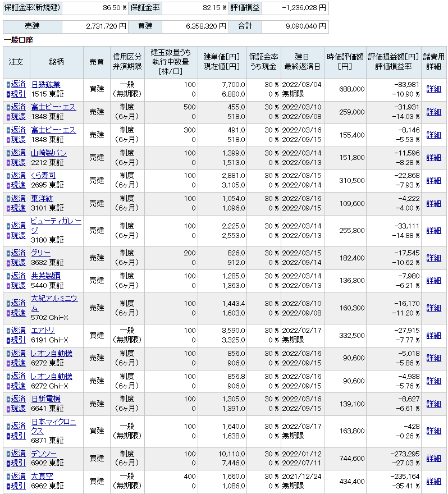Image resolution: width=448 pixels, height=494 pixels.
Task: Click the arrow icon beside 日鉄鉱業 返済
Action: pyautogui.click(x=8, y=84)
